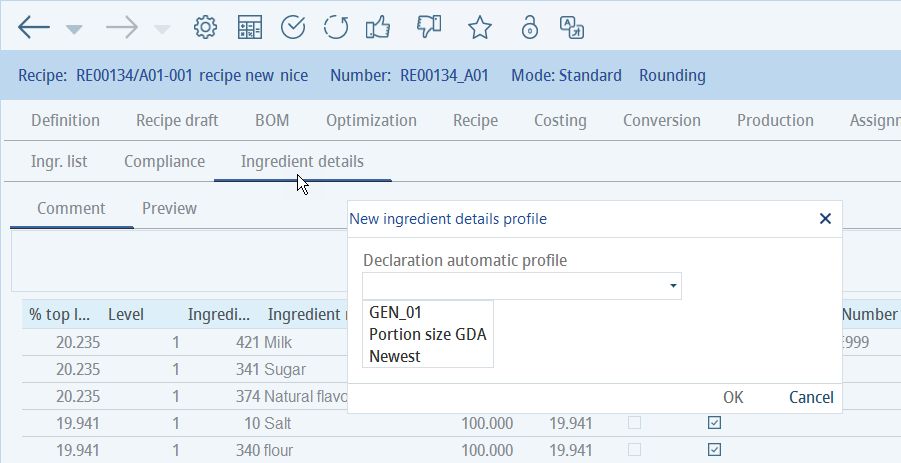Select the Recipe tab
The image size is (901, 463).
[475, 121]
